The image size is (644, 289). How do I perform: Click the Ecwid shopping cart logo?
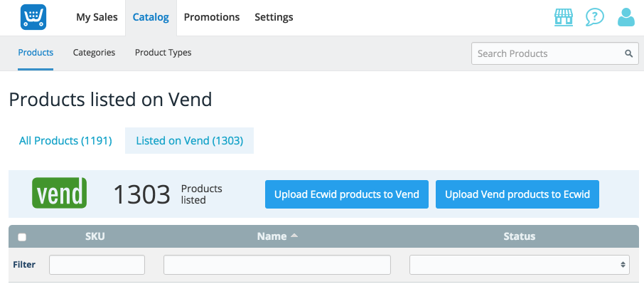[x=33, y=17]
